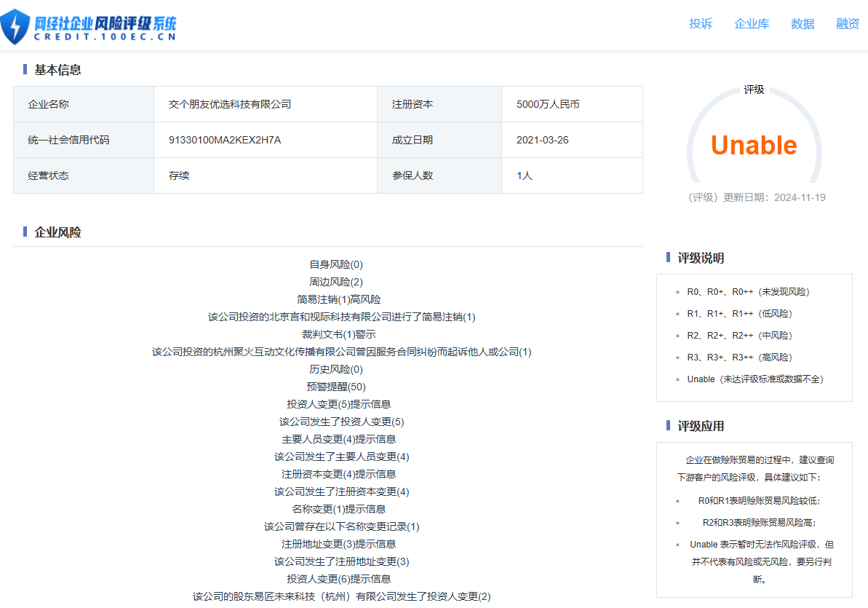Click the 杭州聚火互动文化传播有限公司 lawsuit line
Screen dimensions: 868x608
(341, 352)
